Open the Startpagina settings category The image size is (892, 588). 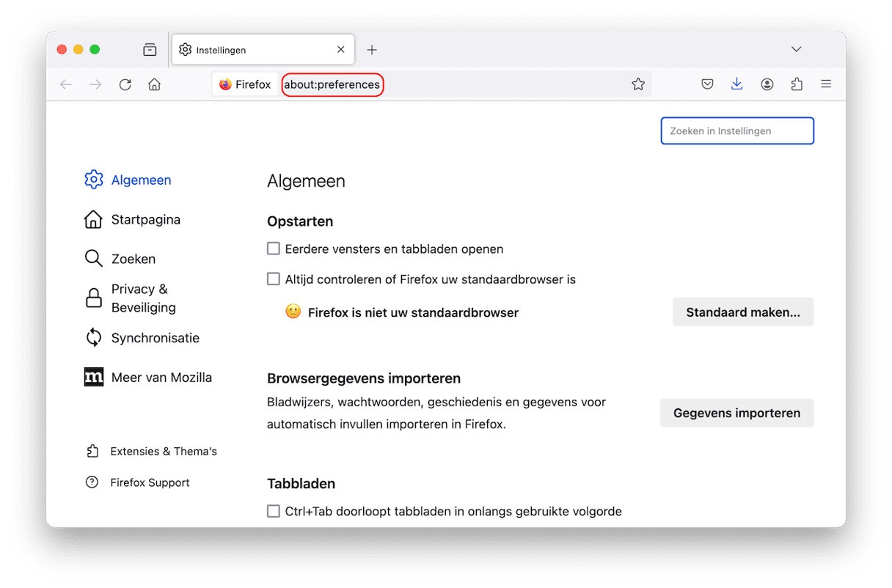pos(132,219)
